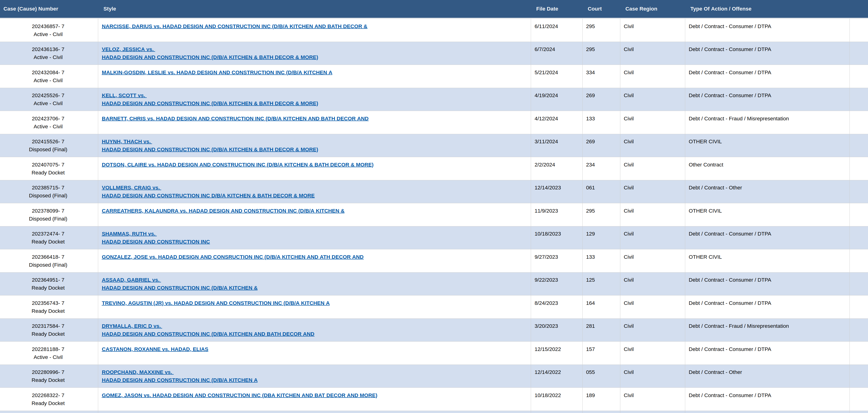
Task: Open the BARNETT, CHRIS case link
Action: pyautogui.click(x=235, y=118)
